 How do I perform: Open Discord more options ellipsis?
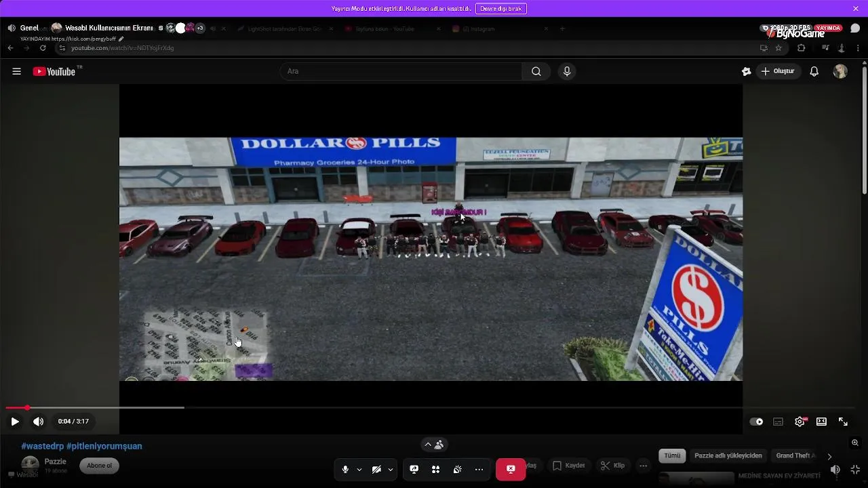[479, 469]
